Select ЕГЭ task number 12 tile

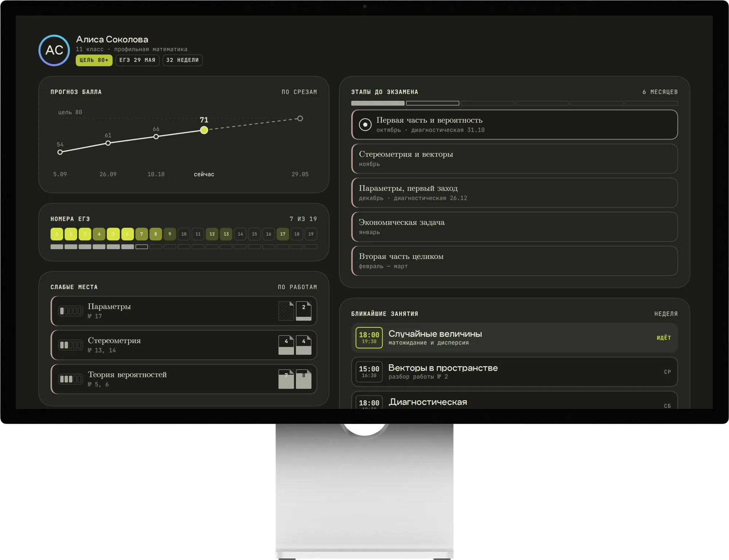[212, 234]
